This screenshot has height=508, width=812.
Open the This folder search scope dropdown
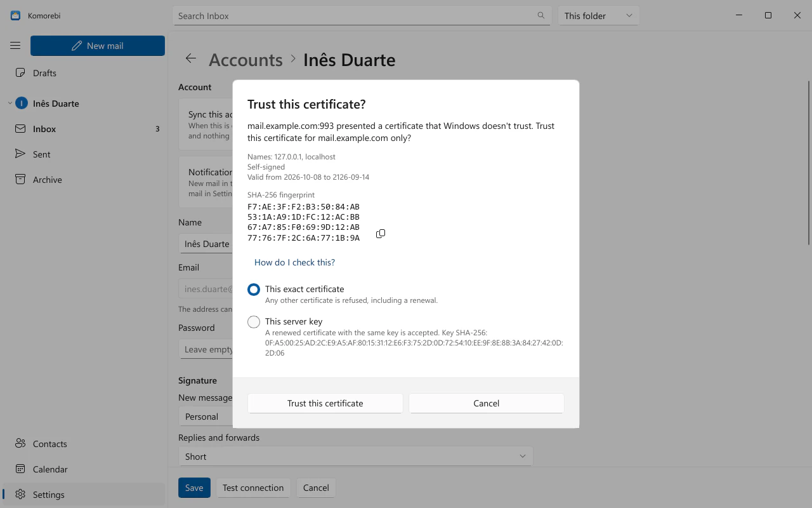pos(598,15)
